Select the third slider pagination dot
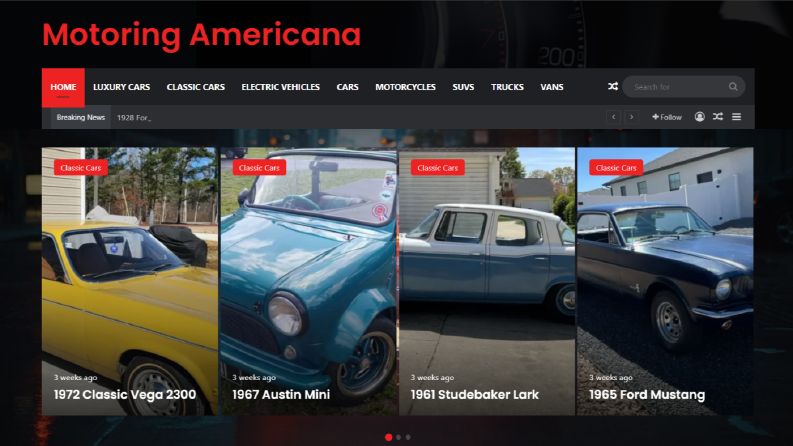Image resolution: width=793 pixels, height=446 pixels. click(x=408, y=437)
